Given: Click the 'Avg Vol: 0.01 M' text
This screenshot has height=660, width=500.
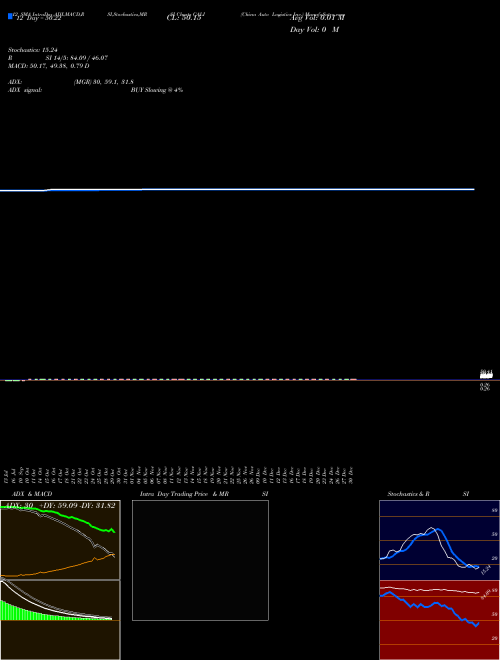Looking at the screenshot, I should 317,18.
